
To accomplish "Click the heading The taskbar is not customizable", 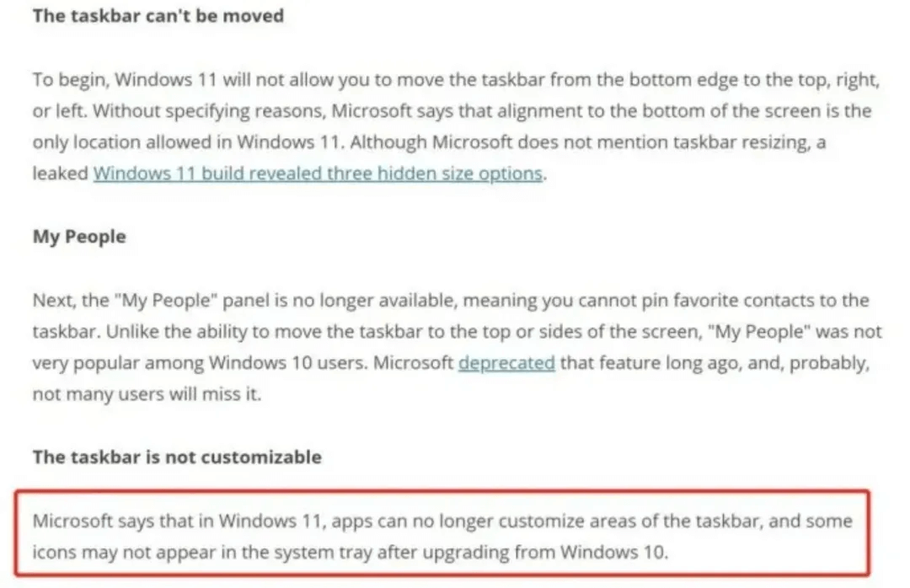I will tap(177, 457).
